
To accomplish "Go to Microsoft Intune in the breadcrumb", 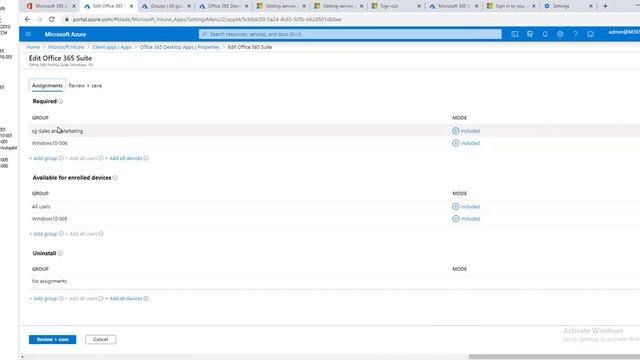I will (x=66, y=47).
